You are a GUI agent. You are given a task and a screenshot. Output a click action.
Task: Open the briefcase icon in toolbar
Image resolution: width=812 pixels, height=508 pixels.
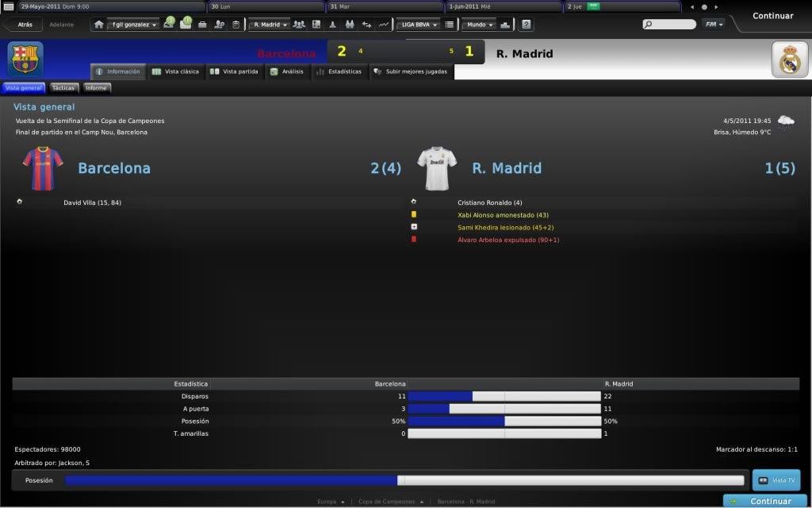tap(202, 25)
